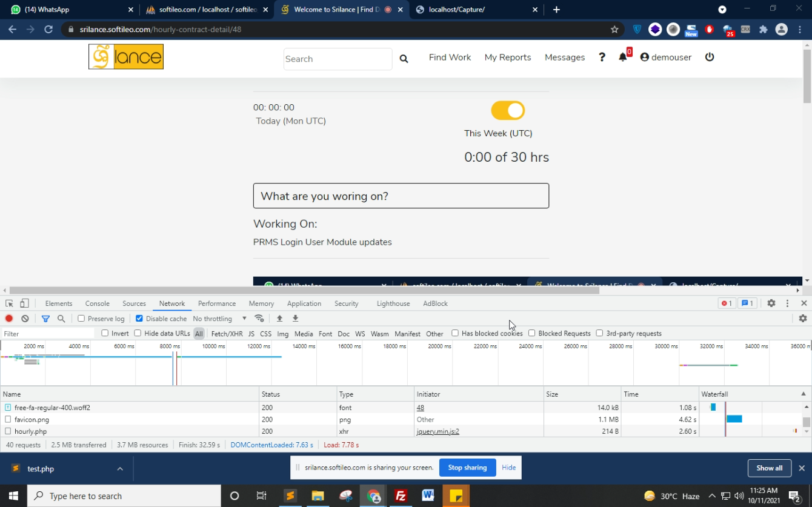Expand the test.php download options chevron

(120, 469)
